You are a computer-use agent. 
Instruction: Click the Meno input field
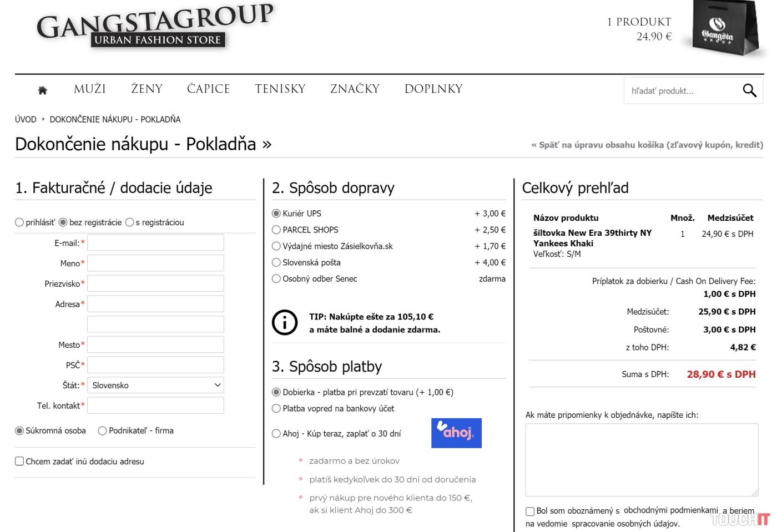[155, 263]
